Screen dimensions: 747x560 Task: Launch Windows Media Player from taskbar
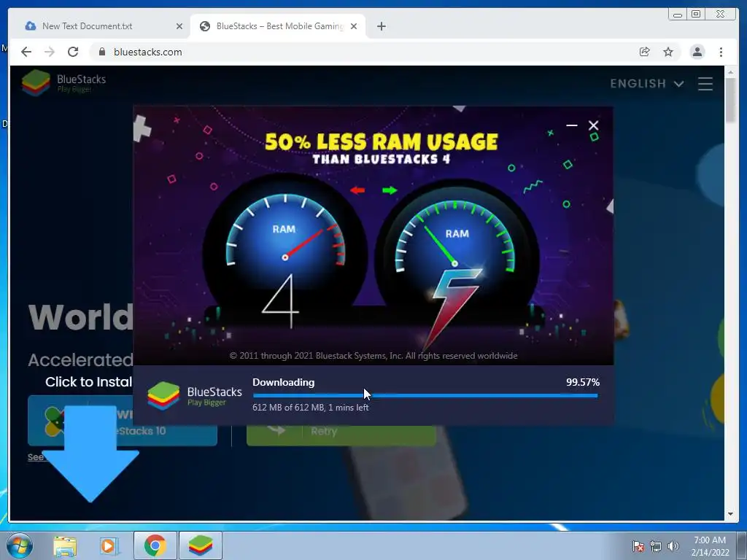pyautogui.click(x=109, y=545)
